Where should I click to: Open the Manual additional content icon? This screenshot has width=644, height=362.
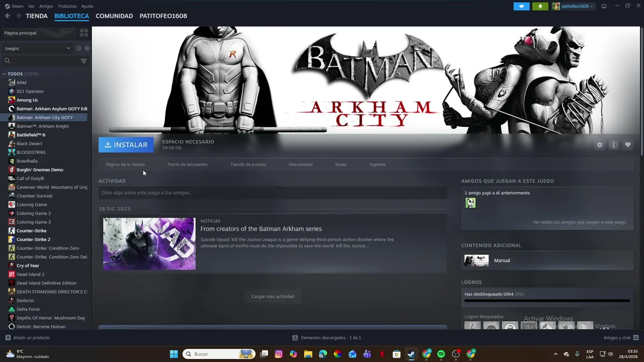(x=476, y=260)
